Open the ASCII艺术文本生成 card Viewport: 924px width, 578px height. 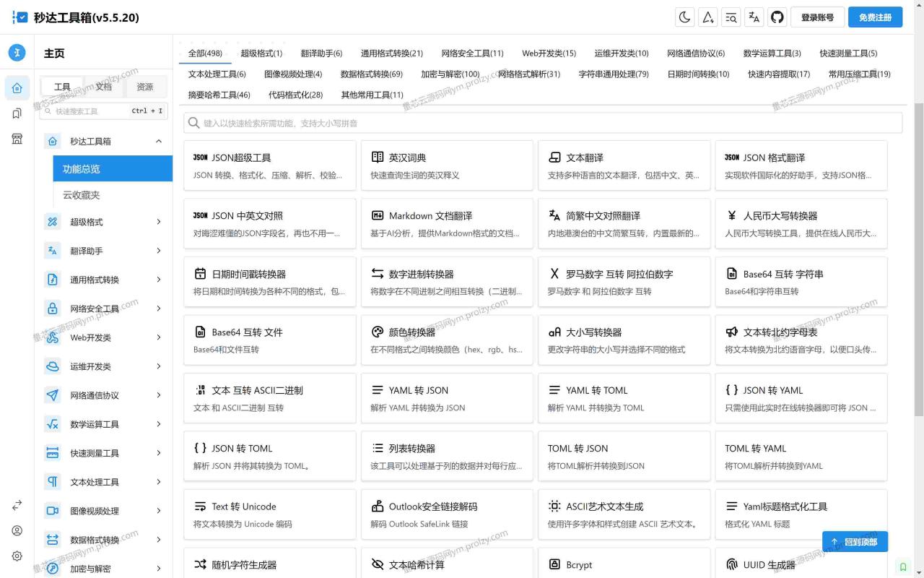click(624, 514)
